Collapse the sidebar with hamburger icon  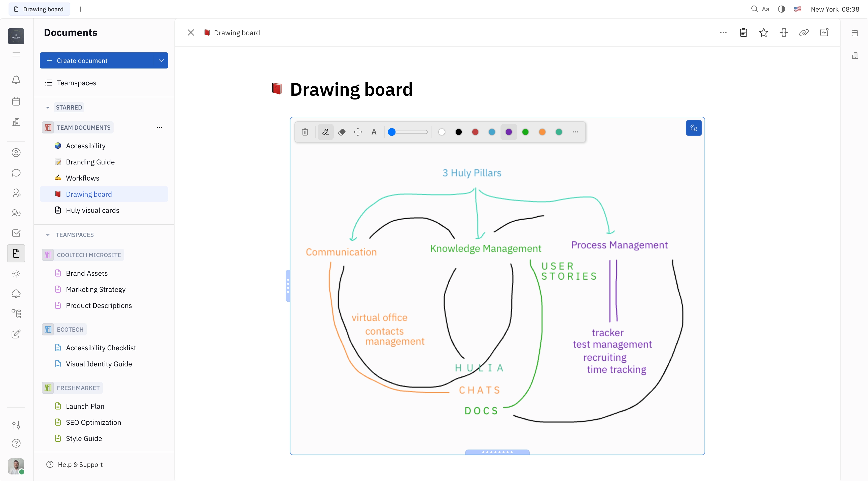point(16,54)
